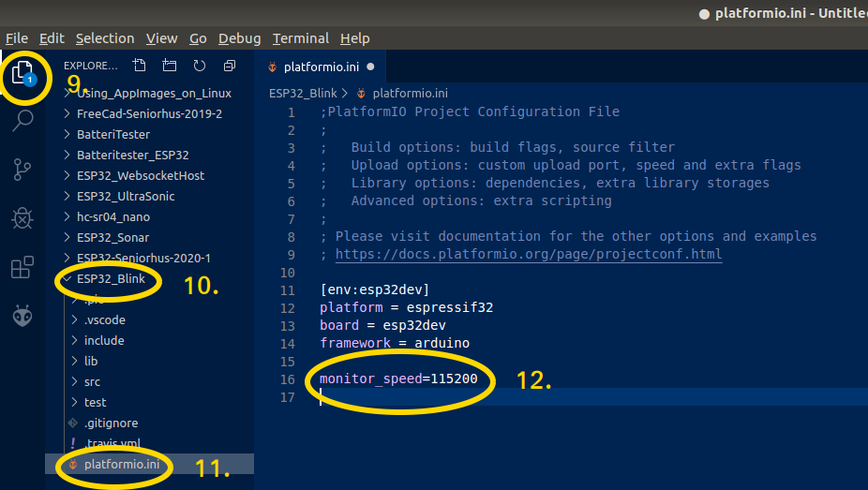Open the docs.platformio.org projectconf link

tap(529, 254)
